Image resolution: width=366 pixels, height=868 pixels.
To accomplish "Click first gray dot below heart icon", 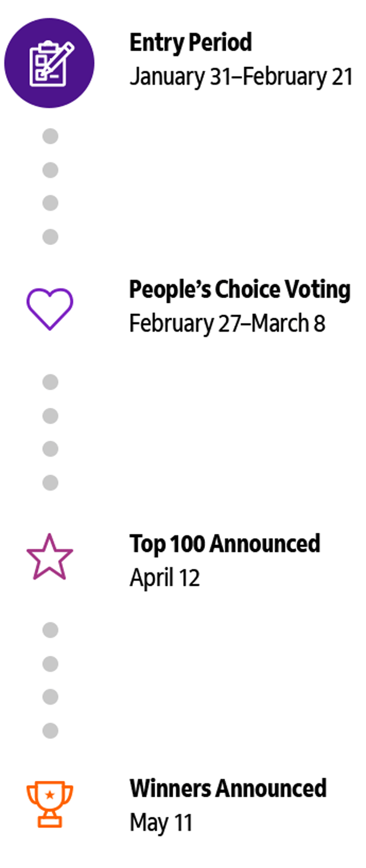I will coord(50,382).
